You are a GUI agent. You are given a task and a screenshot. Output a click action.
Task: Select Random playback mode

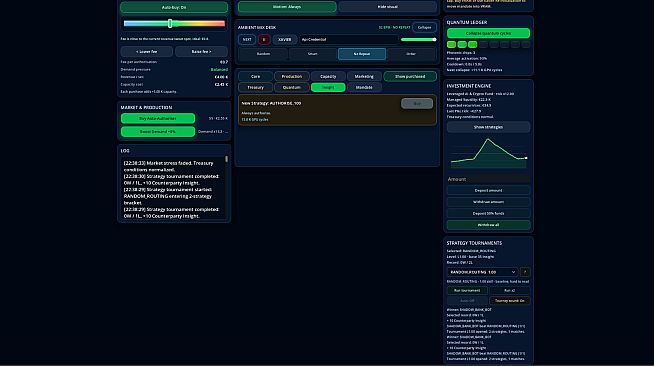click(263, 54)
